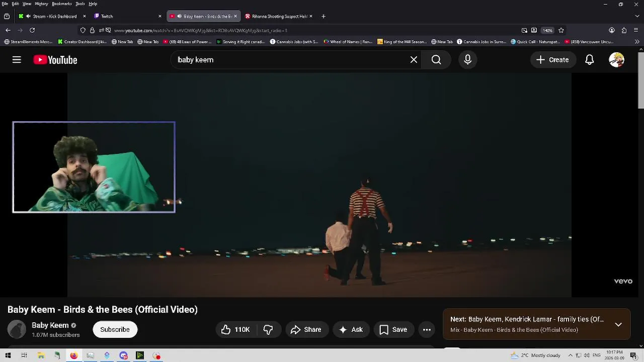Open the account avatar menu
The height and width of the screenshot is (362, 644).
[x=616, y=60]
